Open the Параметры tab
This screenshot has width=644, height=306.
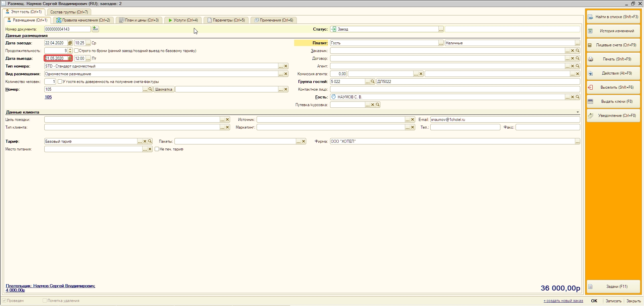pos(226,20)
